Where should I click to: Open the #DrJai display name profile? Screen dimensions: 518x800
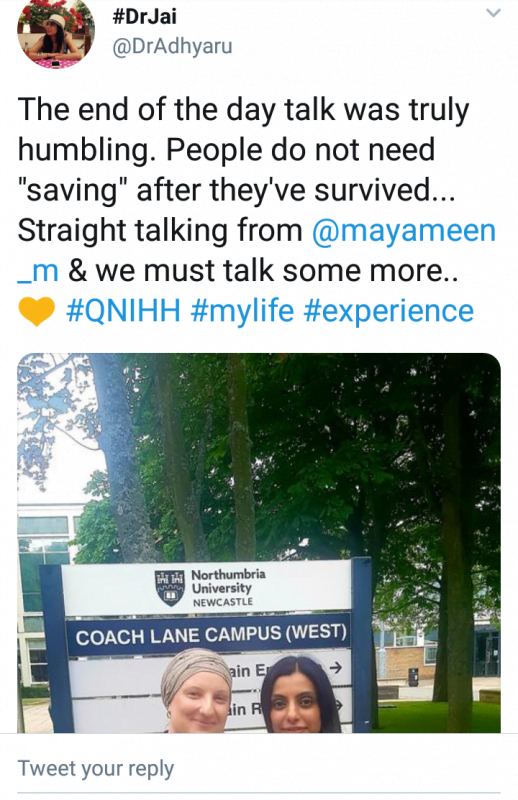click(144, 17)
